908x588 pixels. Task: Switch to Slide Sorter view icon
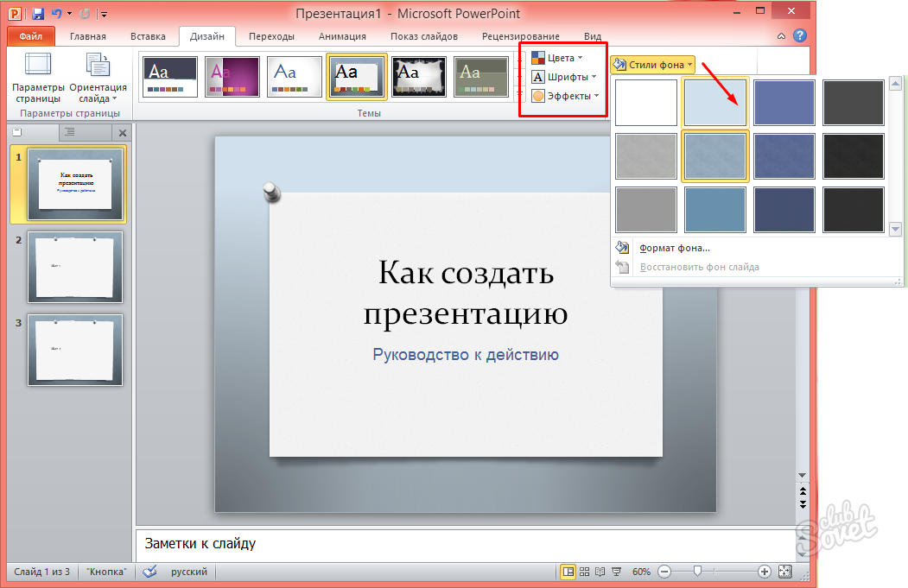pyautogui.click(x=585, y=572)
